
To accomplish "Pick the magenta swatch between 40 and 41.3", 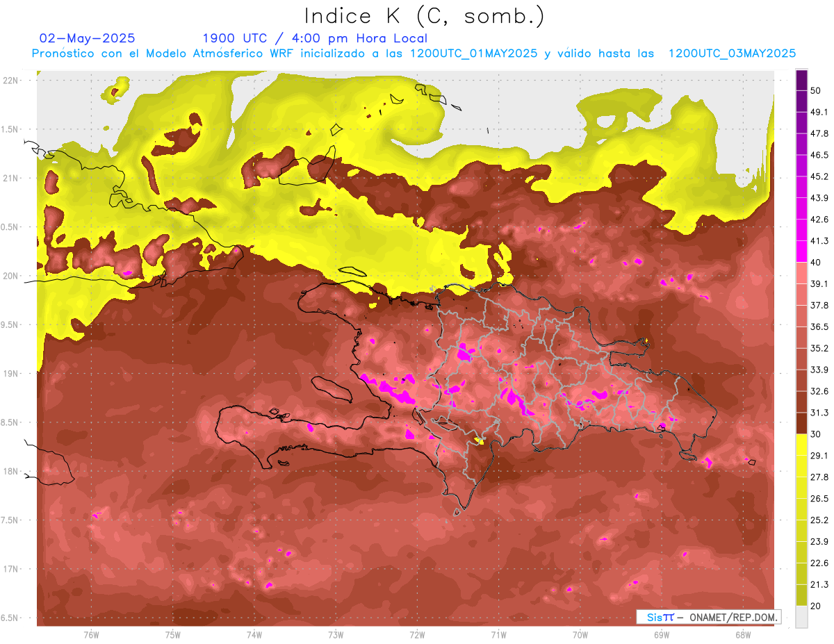I will pos(801,251).
